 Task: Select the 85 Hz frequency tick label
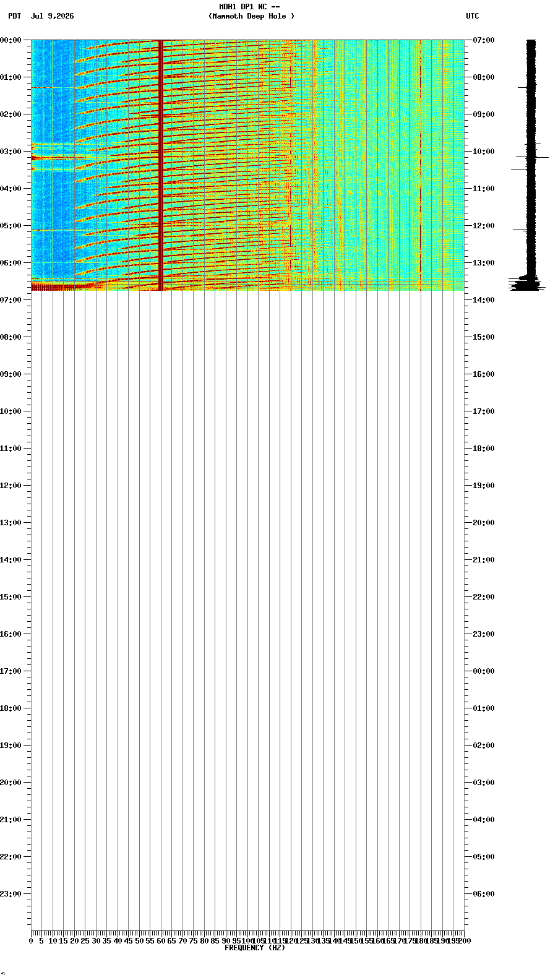[215, 941]
